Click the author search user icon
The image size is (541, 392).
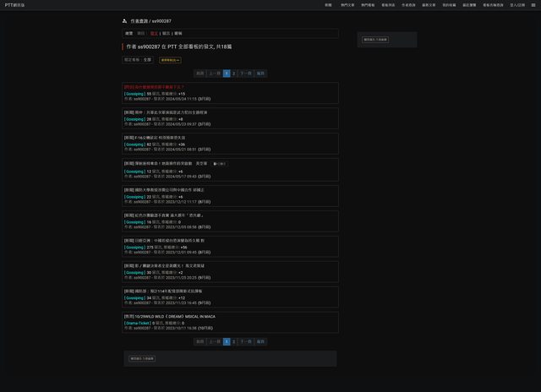coord(125,20)
